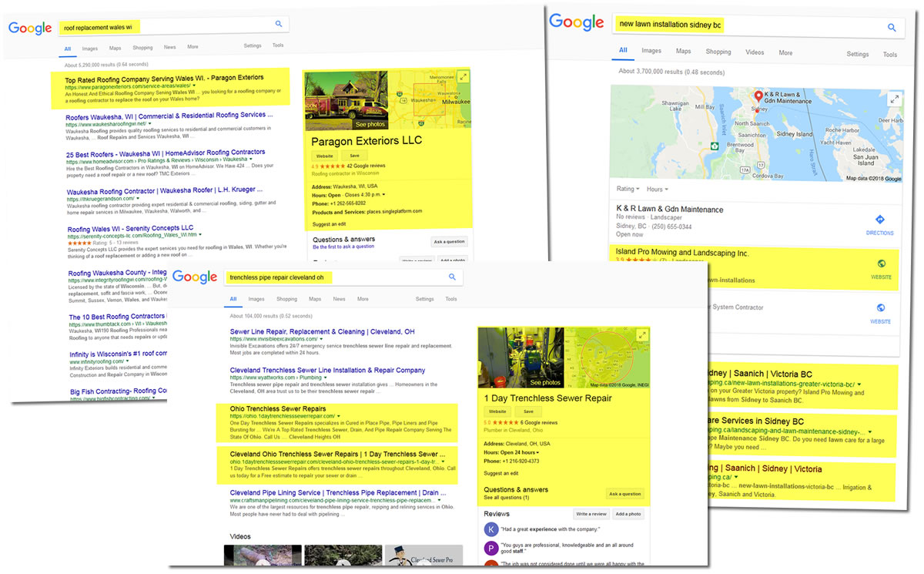Open Island Pro Mowing and Landscaping Inc. listing
This screenshot has width=924, height=574.
(682, 253)
